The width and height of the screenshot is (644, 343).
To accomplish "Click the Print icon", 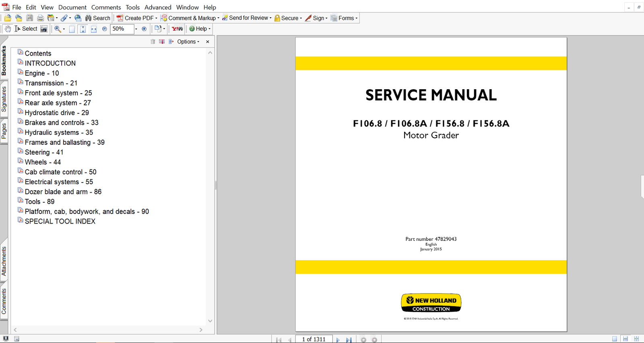I will [40, 18].
